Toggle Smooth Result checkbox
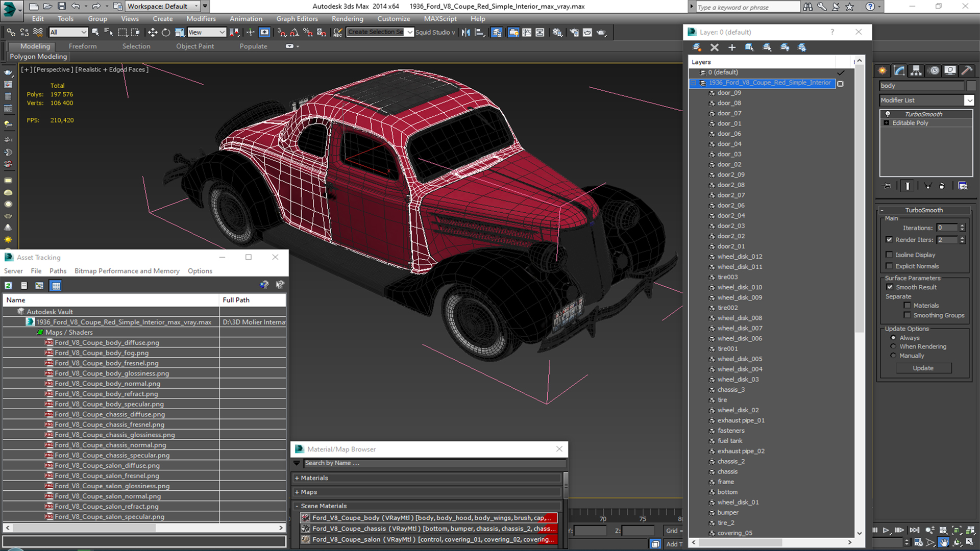Screen dimensions: 980x551 [x=890, y=287]
